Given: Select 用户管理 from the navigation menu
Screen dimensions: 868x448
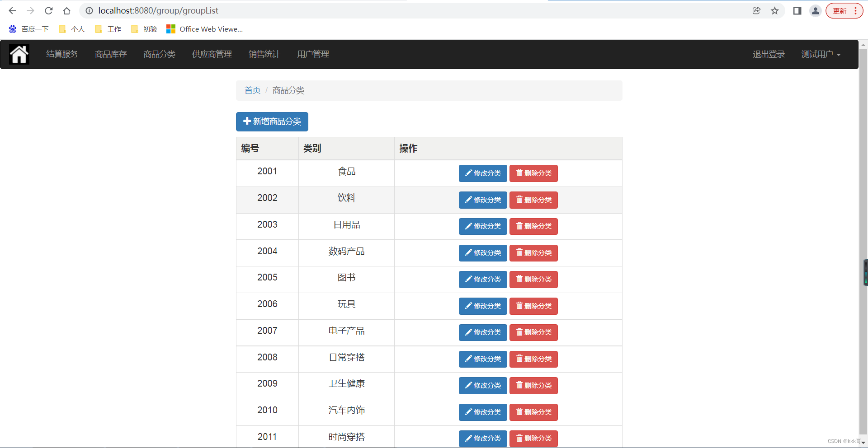Looking at the screenshot, I should pos(313,54).
